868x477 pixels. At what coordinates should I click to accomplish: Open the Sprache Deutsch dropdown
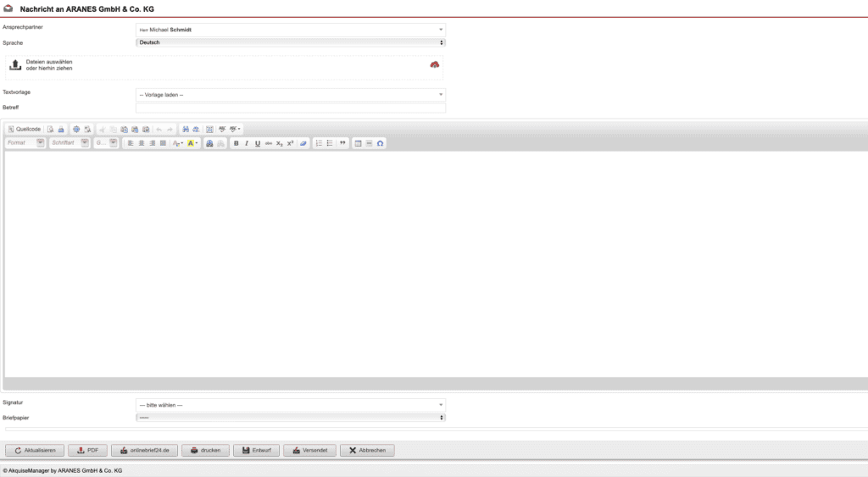click(291, 42)
